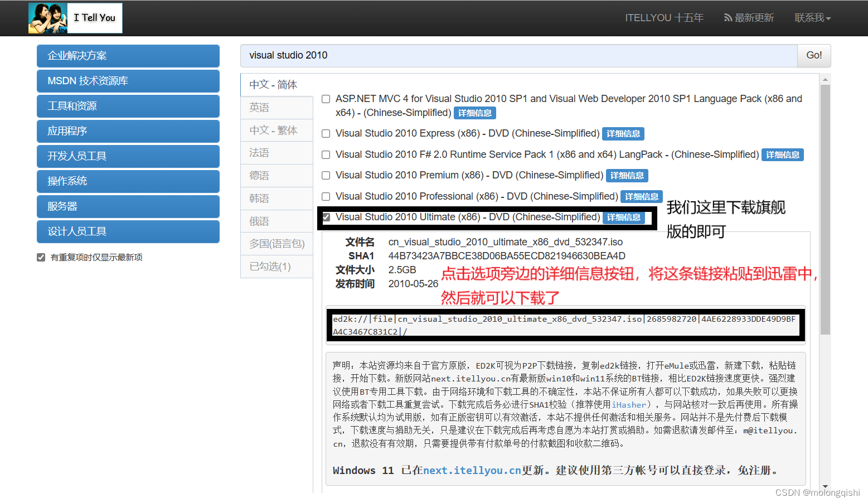Click the Go! search button
The height and width of the screenshot is (503, 868).
[814, 55]
